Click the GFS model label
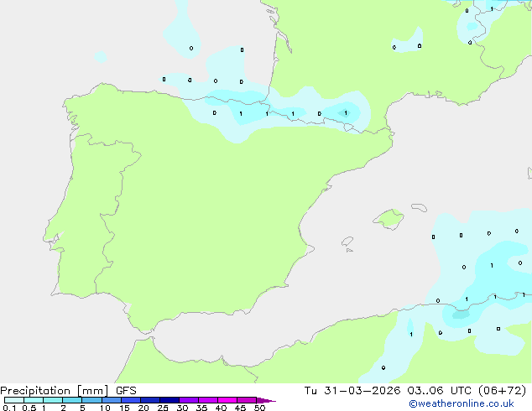 (x=126, y=391)
